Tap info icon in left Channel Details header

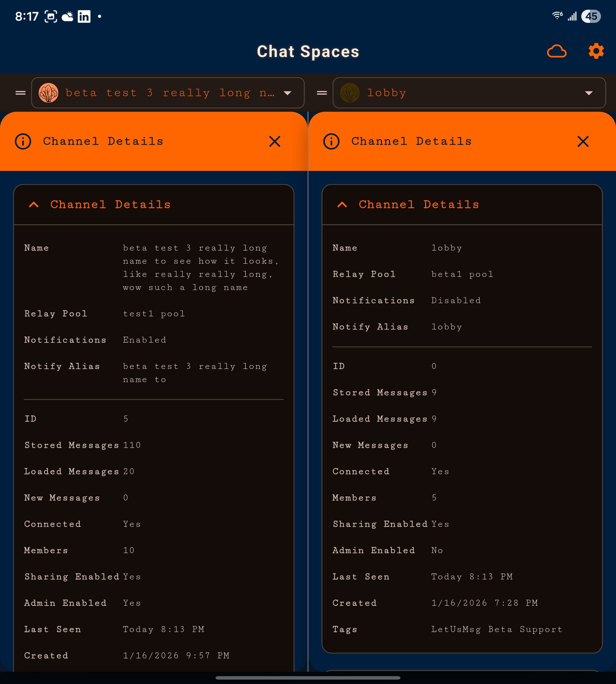[x=23, y=141]
